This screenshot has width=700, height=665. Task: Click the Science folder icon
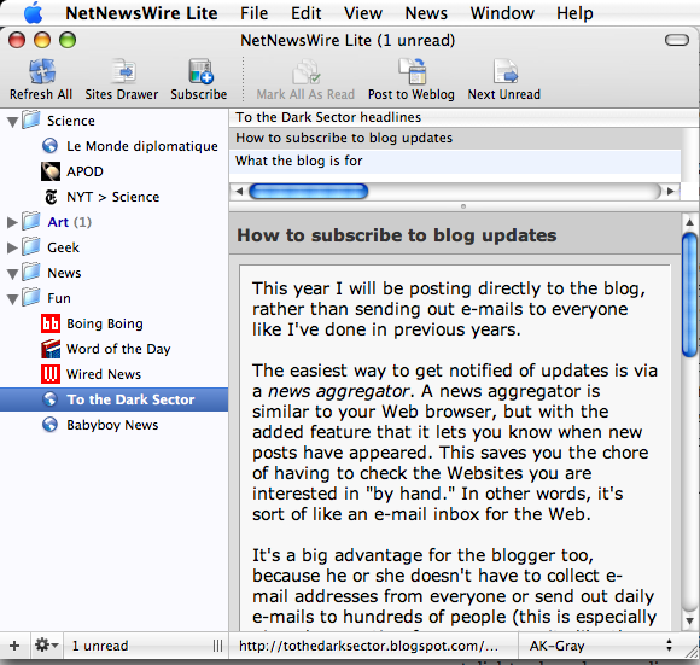coord(31,120)
